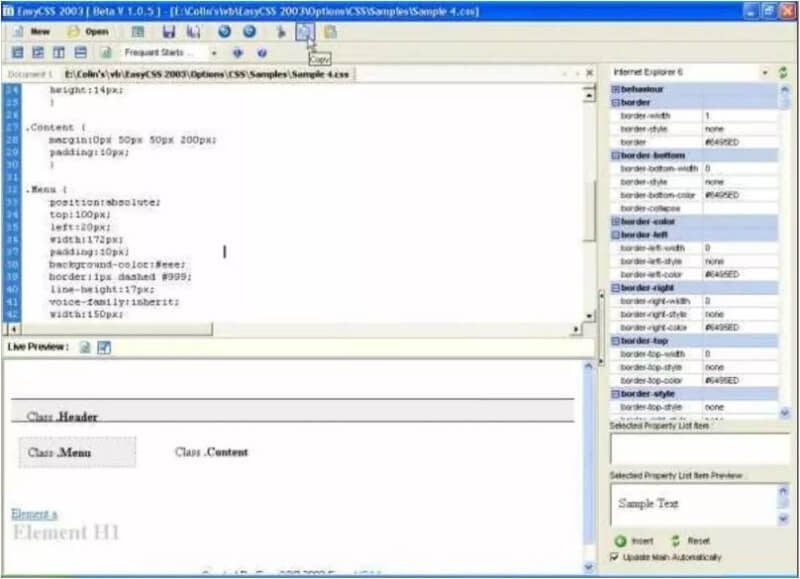Click horizontal scrollbar right arrow in editor
This screenshot has height=579, width=800.
click(x=576, y=330)
